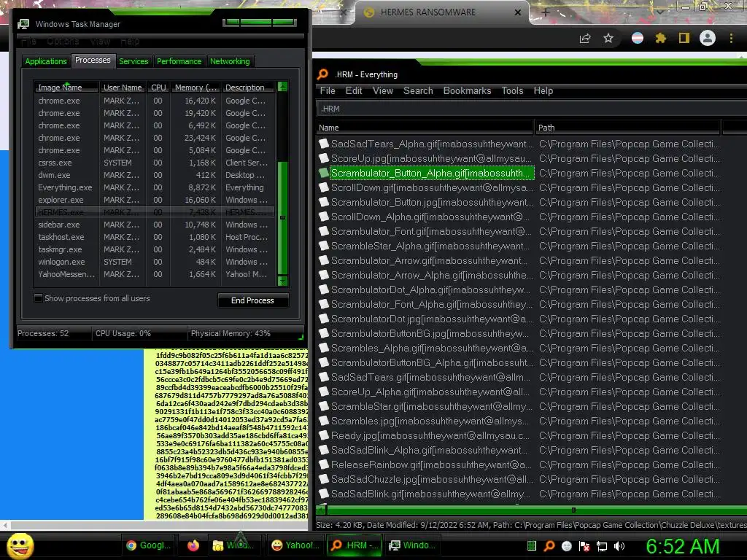Toggle the Chrome side panel icon

[x=684, y=38]
